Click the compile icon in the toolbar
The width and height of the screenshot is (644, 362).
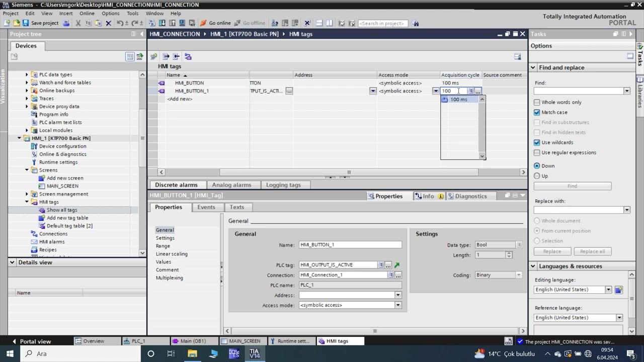(x=152, y=23)
